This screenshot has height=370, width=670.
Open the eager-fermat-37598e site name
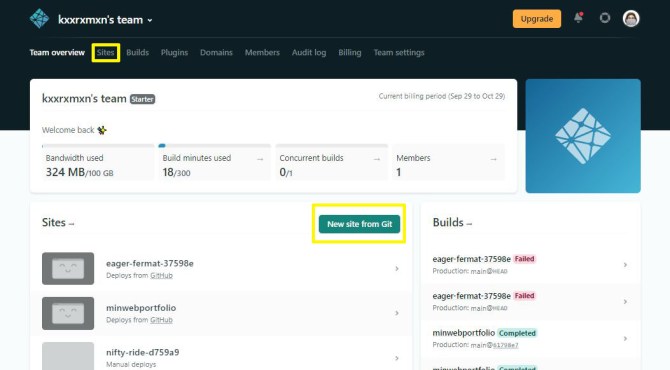click(150, 264)
